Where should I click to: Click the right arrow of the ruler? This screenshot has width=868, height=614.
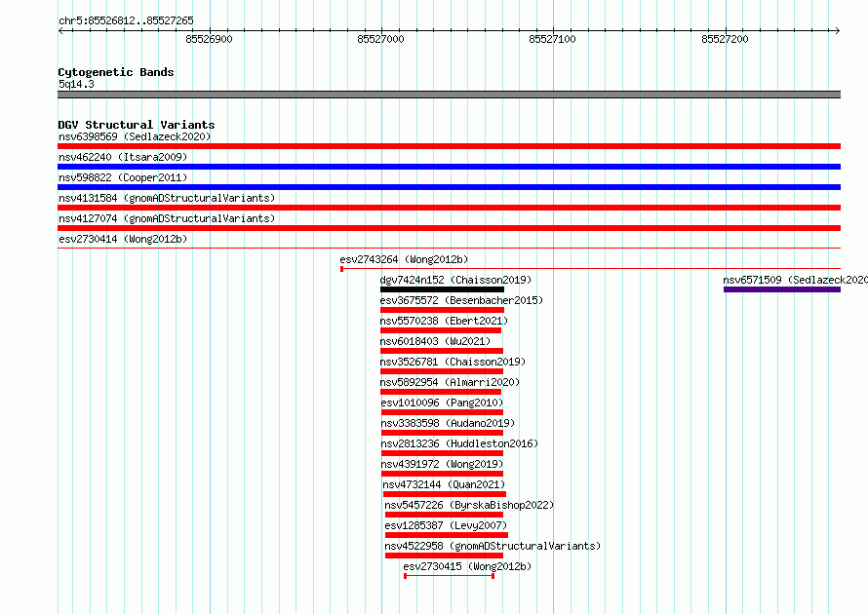pyautogui.click(x=837, y=30)
